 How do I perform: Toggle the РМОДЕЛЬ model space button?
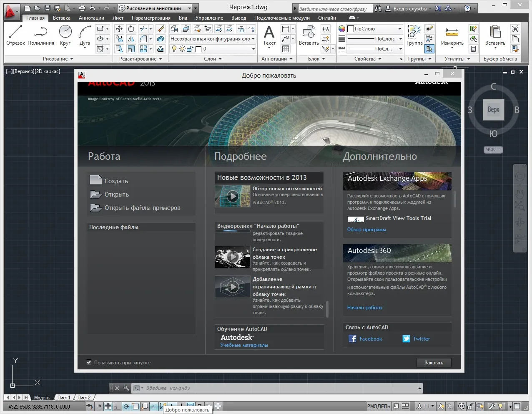coord(379,406)
